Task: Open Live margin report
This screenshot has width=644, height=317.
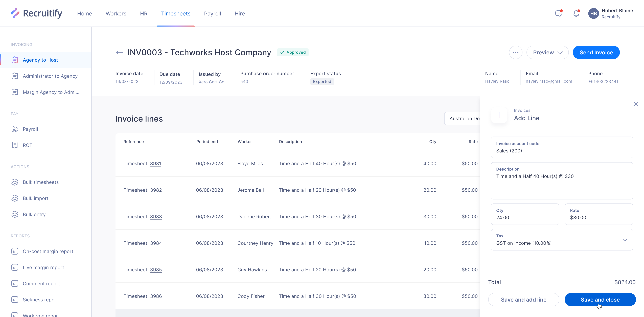Action: tap(43, 267)
